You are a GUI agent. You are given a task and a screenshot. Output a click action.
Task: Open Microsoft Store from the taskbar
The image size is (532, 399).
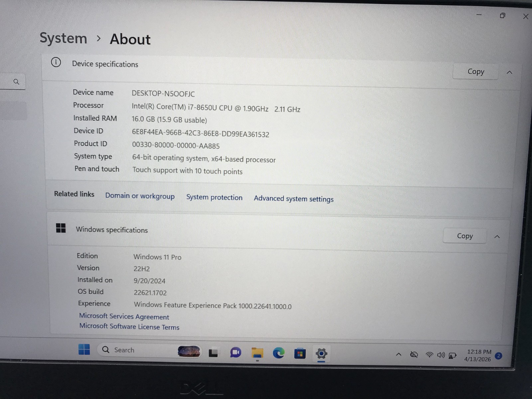(300, 353)
